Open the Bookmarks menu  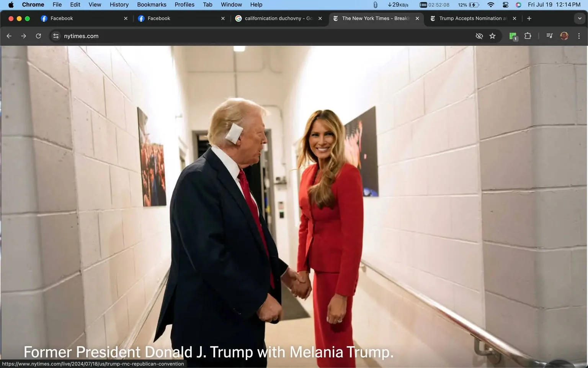pyautogui.click(x=152, y=5)
